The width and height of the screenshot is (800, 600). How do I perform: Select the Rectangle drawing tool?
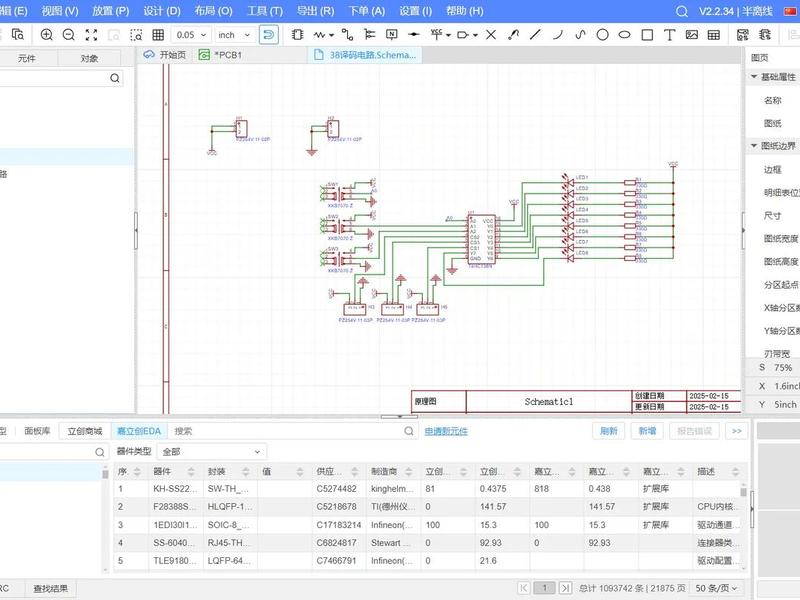coord(647,35)
